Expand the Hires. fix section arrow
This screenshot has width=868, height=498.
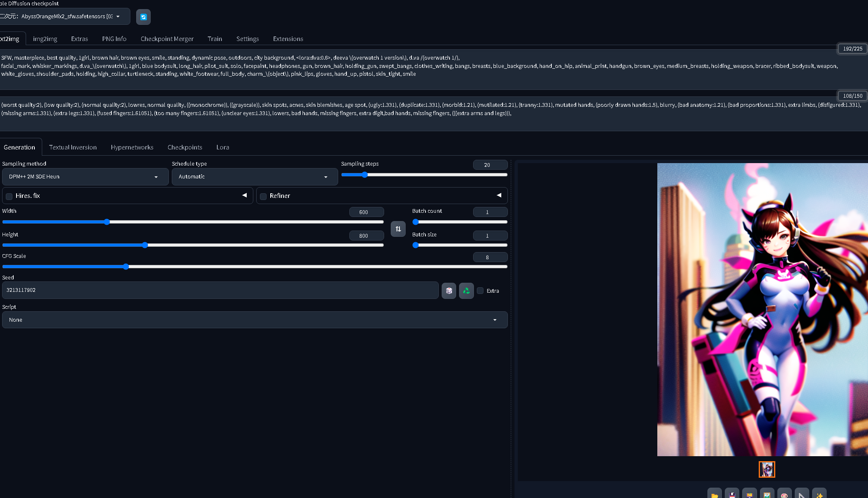click(x=245, y=195)
